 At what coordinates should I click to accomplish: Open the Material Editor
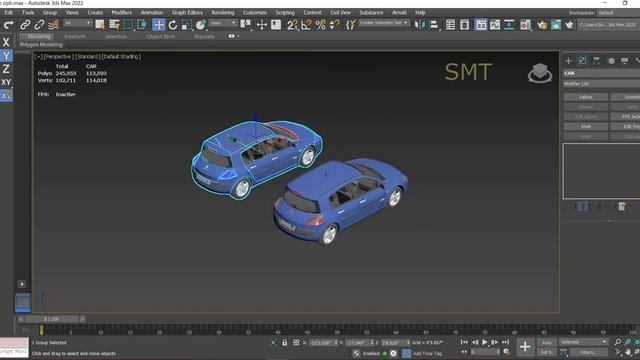point(525,25)
